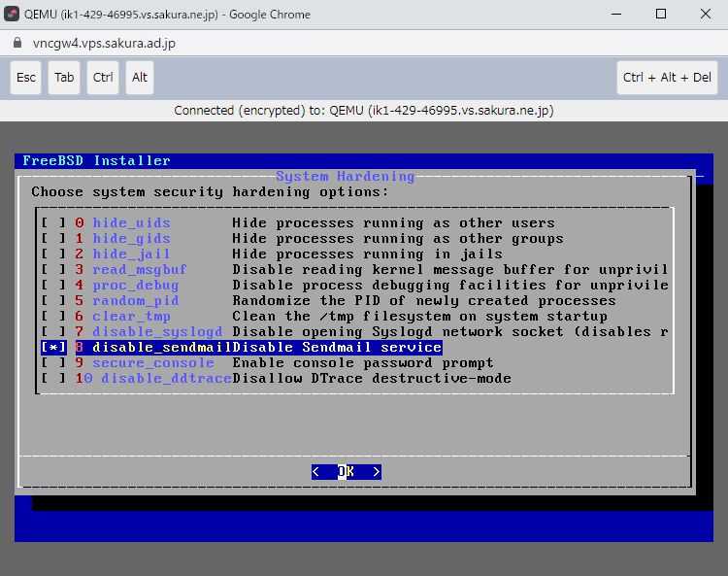Screen dimensions: 728x576
Task: Click 'Hide processes running as other users' text
Action: point(393,223)
